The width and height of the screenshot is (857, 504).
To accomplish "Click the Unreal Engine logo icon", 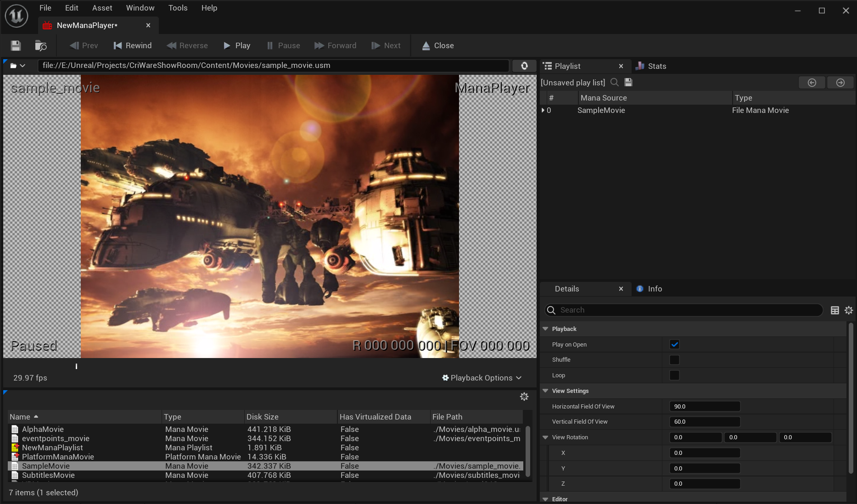I will point(17,16).
